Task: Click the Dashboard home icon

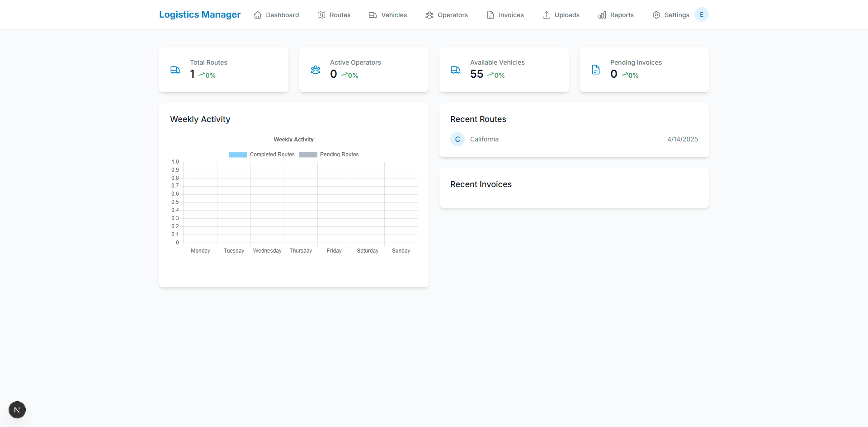Action: 258,15
